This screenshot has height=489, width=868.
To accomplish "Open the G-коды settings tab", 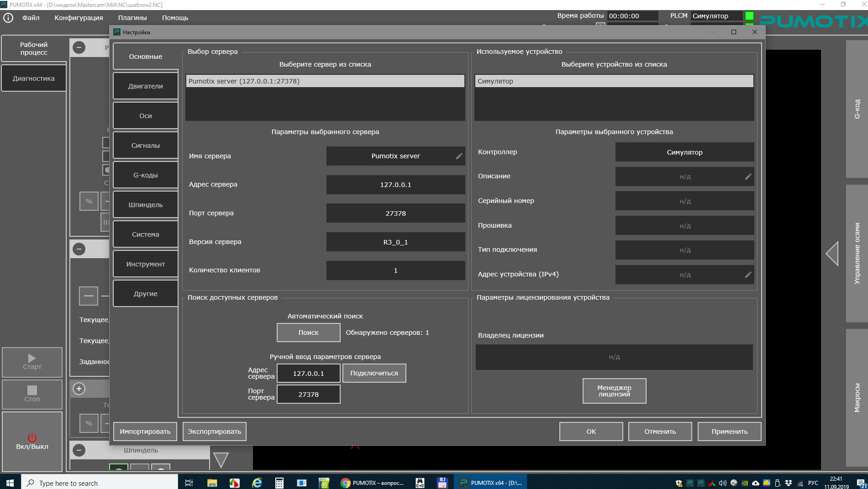I will [146, 175].
